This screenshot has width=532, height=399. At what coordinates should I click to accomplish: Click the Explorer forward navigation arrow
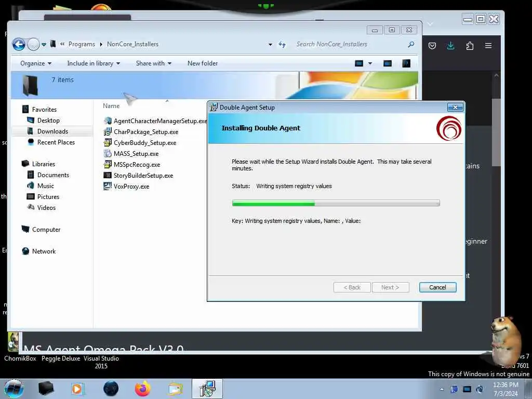coord(33,44)
